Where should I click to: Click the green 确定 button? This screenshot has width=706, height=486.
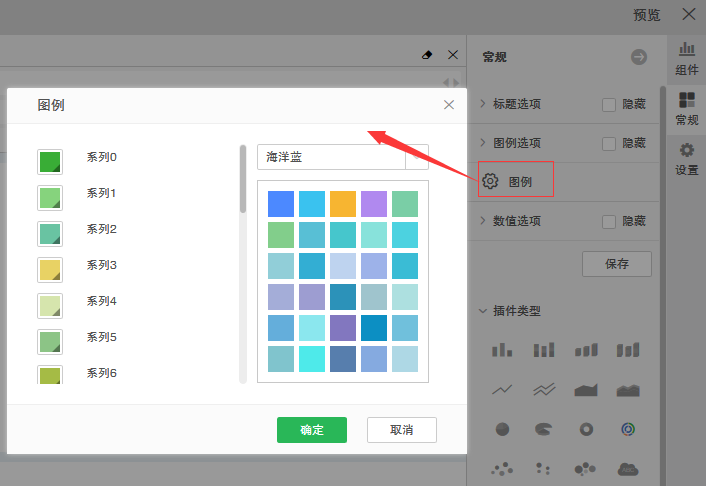click(312, 430)
